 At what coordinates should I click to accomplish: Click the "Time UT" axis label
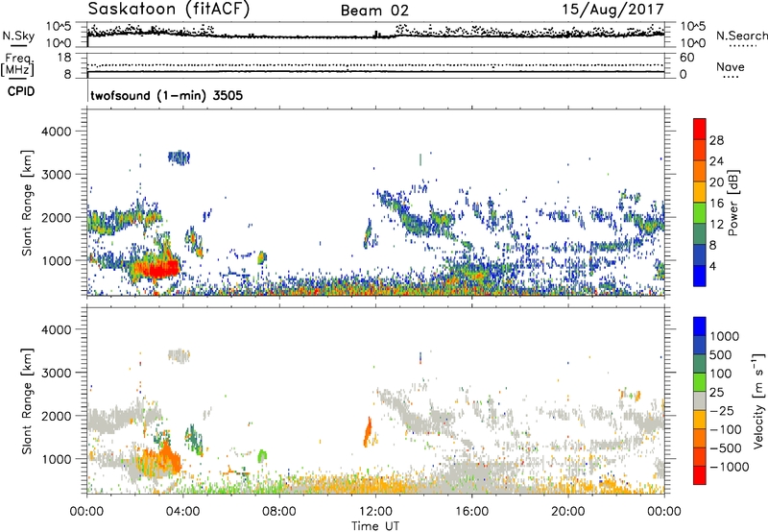pyautogui.click(x=375, y=526)
